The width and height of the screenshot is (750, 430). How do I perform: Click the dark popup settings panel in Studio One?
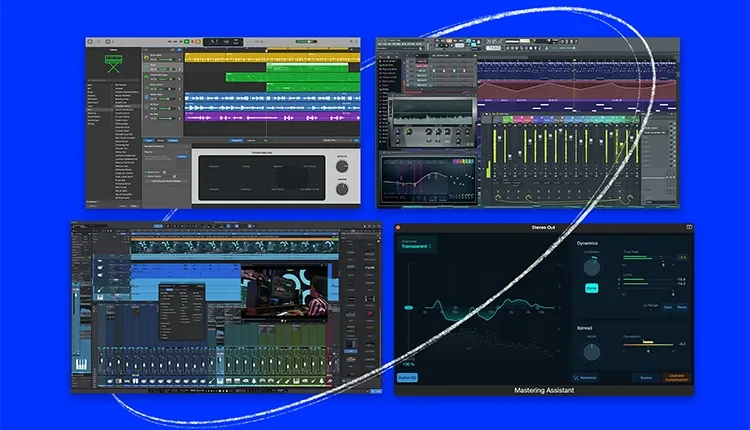tap(182, 311)
